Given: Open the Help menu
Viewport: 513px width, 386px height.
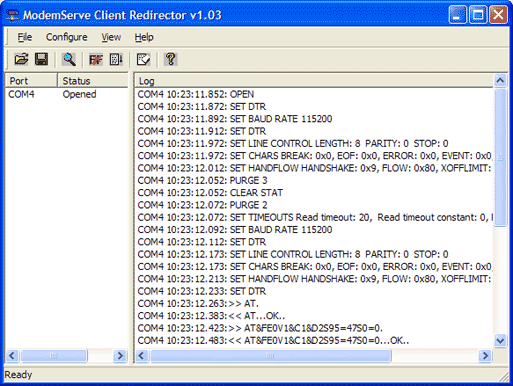Looking at the screenshot, I should pyautogui.click(x=144, y=37).
